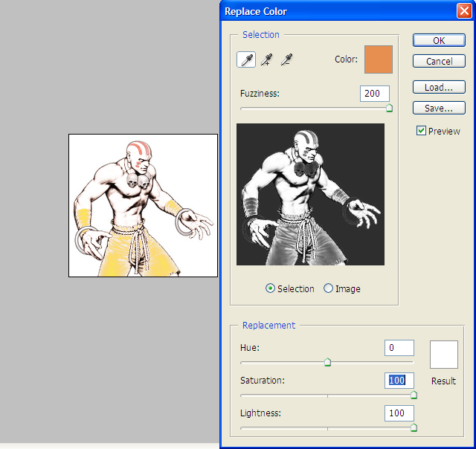The height and width of the screenshot is (449, 476).
Task: Click the Save... button
Action: (x=439, y=108)
